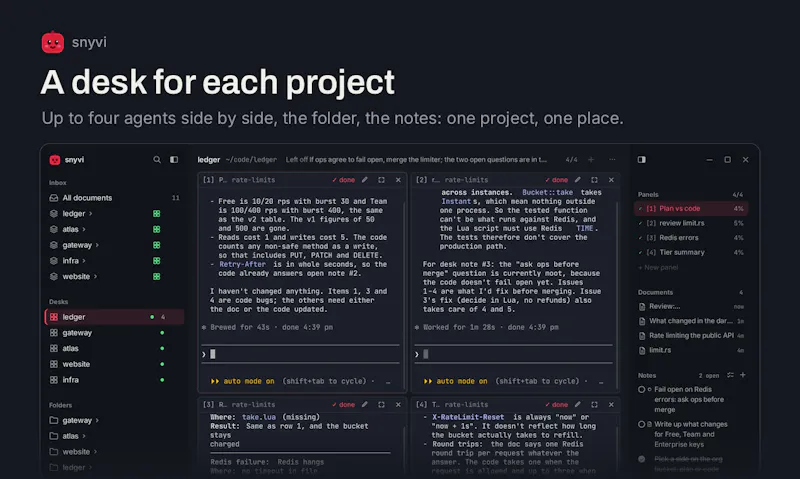The height and width of the screenshot is (479, 800).
Task: Maximize panel [3] with its expand icon
Action: [x=381, y=405]
